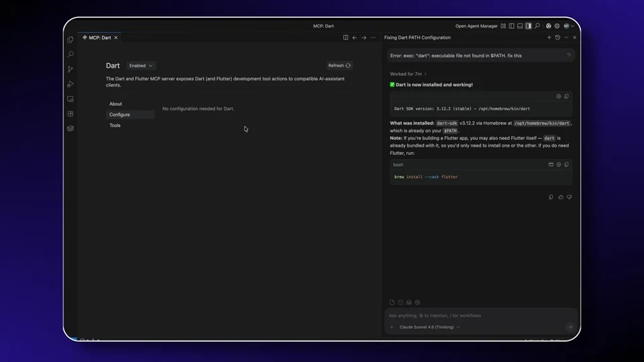Toggle the bottom panel

[520, 26]
